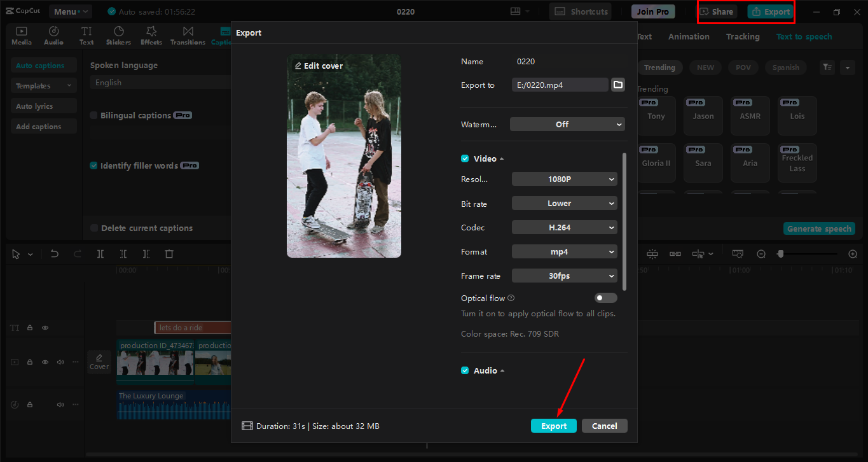
Task: Click the zoom-to-fit timeline ruler icon
Action: click(x=738, y=254)
